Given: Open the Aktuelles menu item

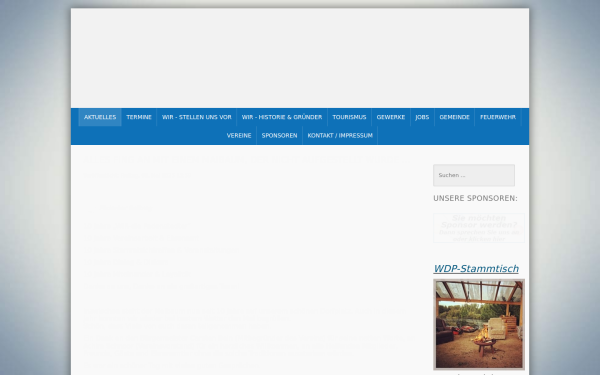Looking at the screenshot, I should tap(100, 117).
